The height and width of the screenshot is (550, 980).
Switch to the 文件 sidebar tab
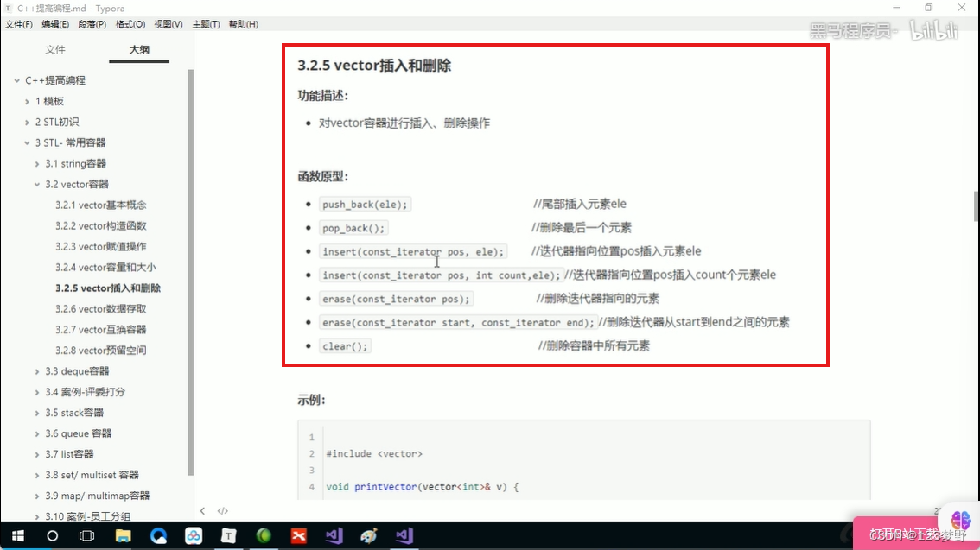(x=55, y=49)
